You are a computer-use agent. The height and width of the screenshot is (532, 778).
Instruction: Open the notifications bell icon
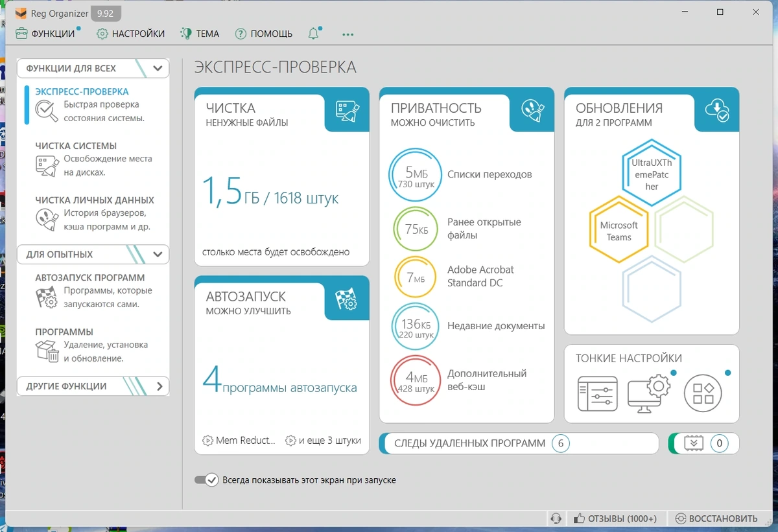(x=314, y=34)
